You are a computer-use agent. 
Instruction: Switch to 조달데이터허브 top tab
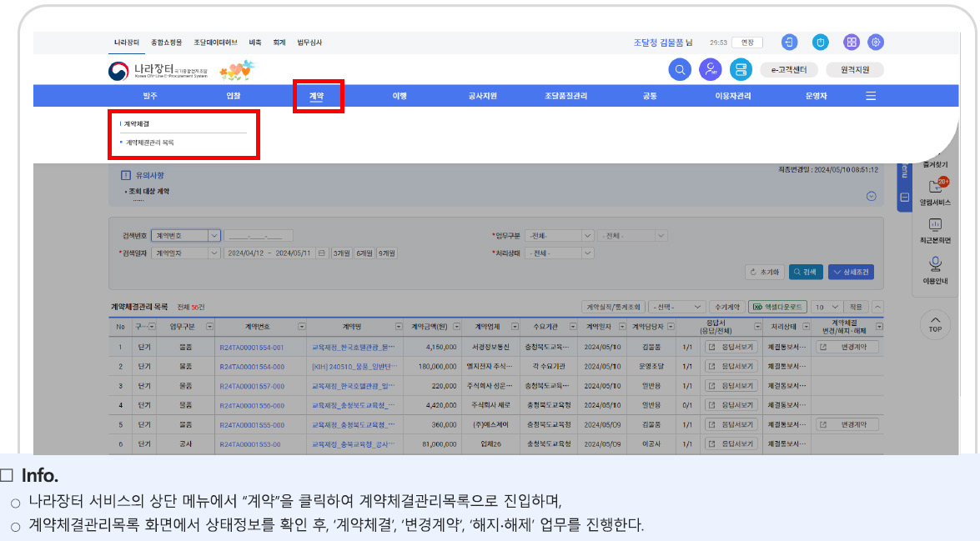[215, 43]
